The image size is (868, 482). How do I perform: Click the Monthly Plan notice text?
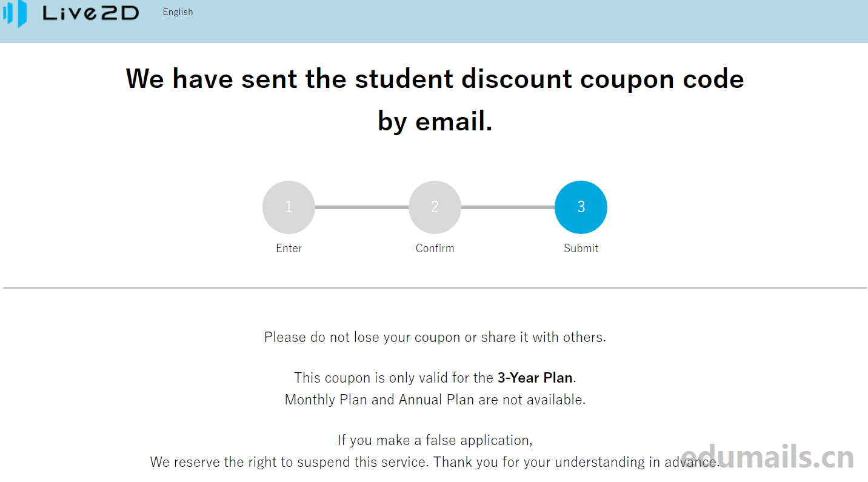(x=434, y=400)
